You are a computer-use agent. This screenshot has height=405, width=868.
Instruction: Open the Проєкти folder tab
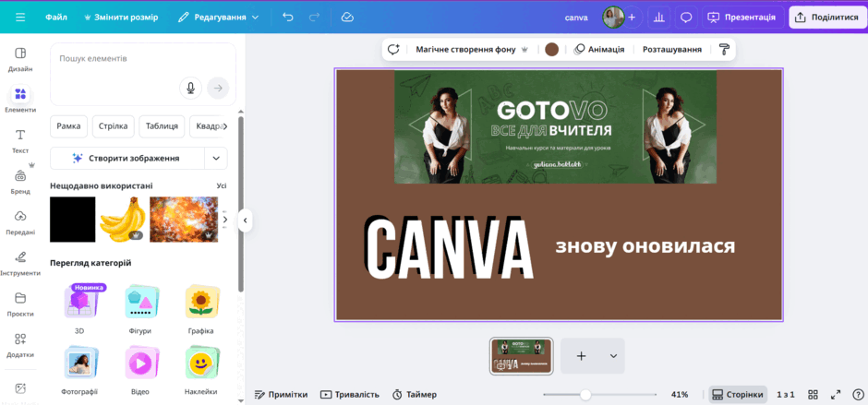pos(20,304)
